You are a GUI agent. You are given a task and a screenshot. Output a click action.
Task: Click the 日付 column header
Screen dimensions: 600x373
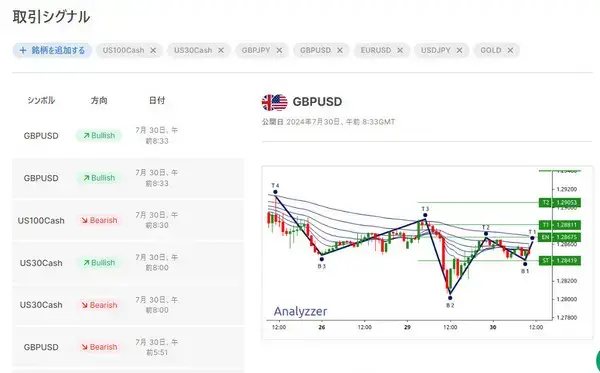click(x=157, y=101)
